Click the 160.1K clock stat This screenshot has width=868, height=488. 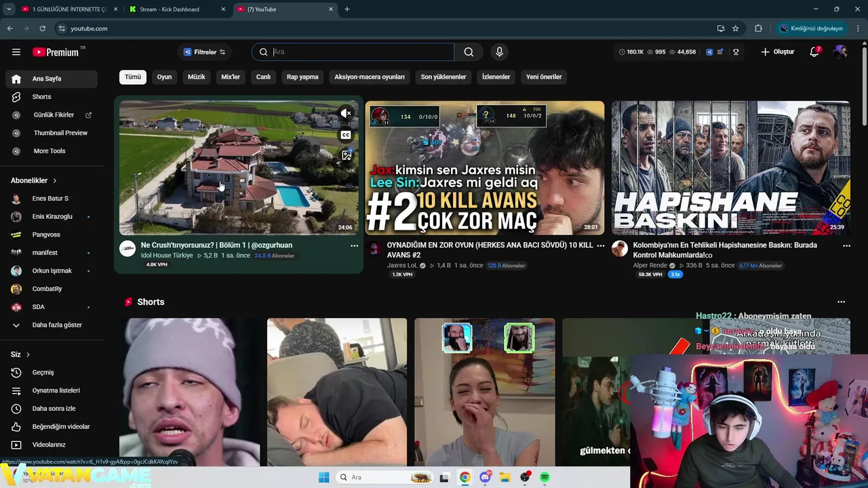(x=631, y=52)
